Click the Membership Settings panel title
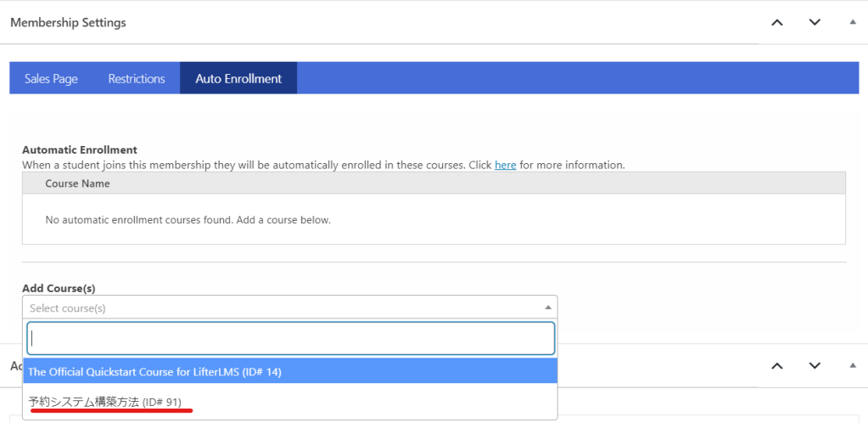This screenshot has height=423, width=868. click(68, 23)
